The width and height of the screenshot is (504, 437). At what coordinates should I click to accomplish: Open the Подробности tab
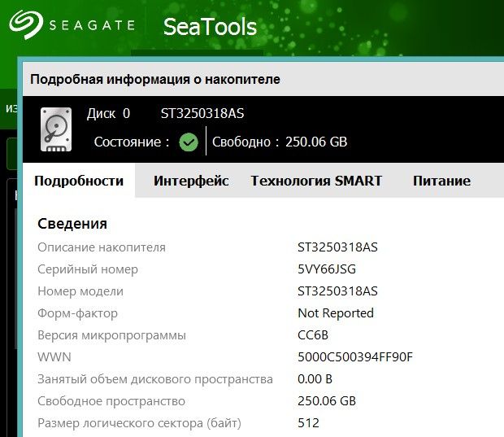(x=79, y=181)
